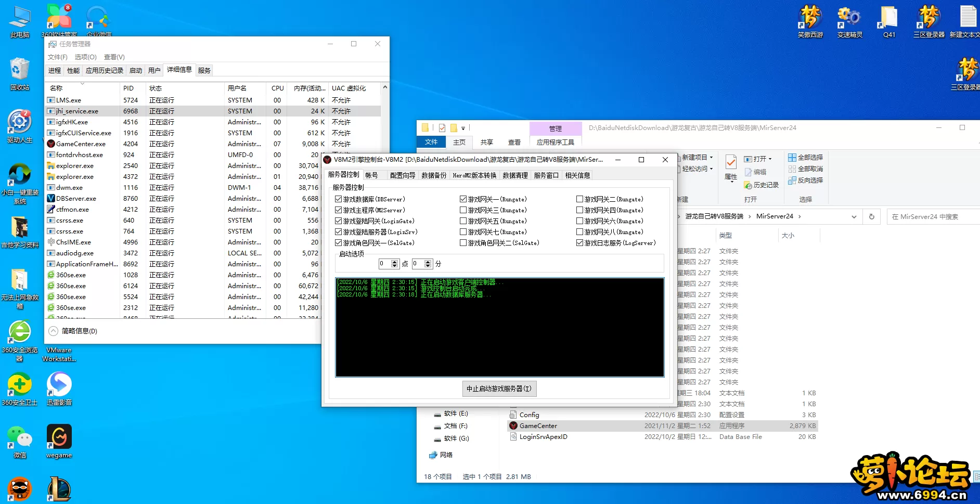Sort Explorer list by 大小 column

point(798,236)
